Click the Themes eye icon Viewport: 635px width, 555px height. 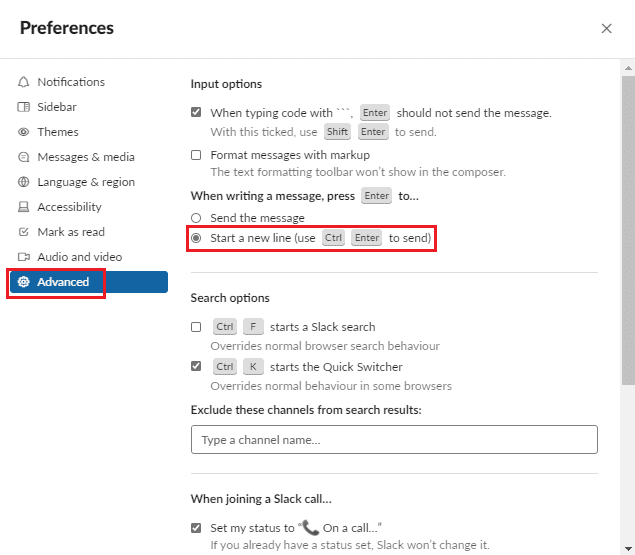pyautogui.click(x=24, y=132)
